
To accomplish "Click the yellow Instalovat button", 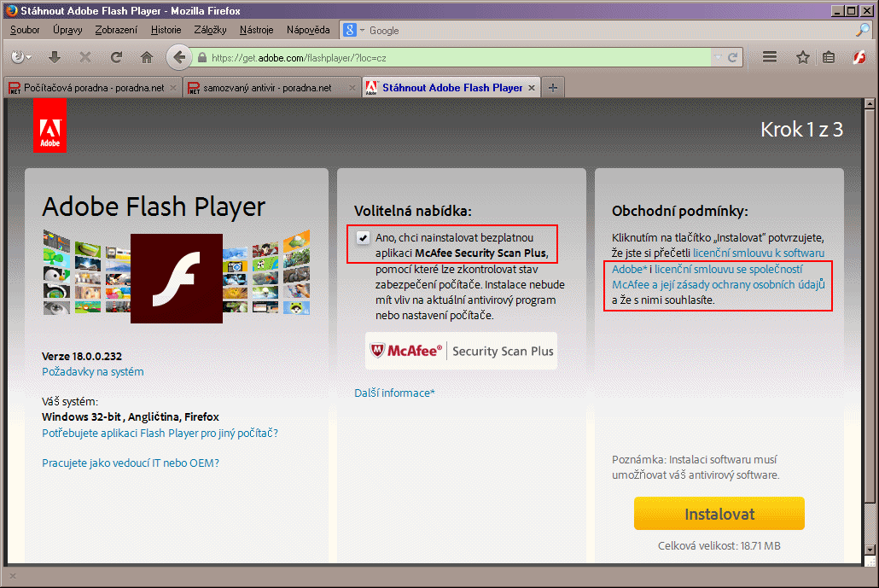I will 719,514.
